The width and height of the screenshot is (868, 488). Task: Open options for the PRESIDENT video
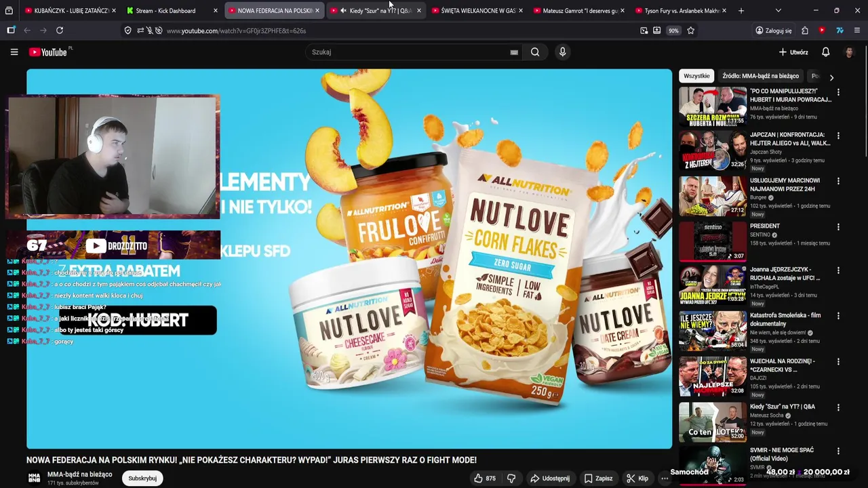click(838, 227)
